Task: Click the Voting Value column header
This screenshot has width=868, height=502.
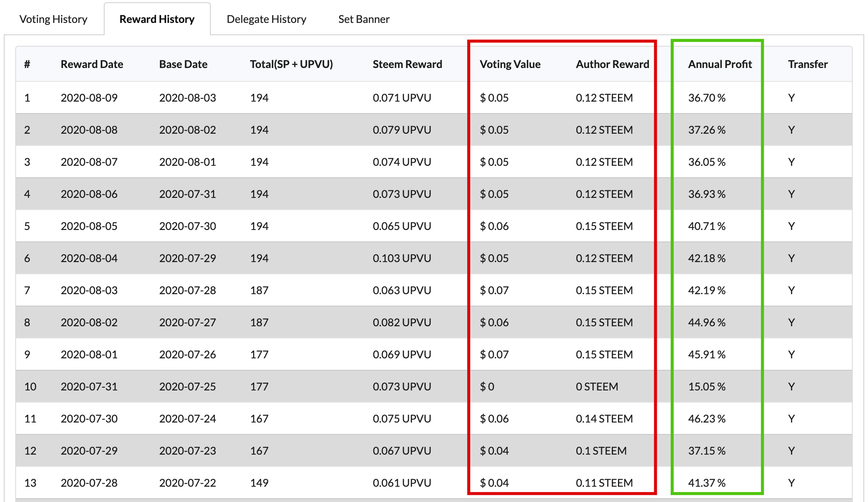Action: pyautogui.click(x=510, y=64)
